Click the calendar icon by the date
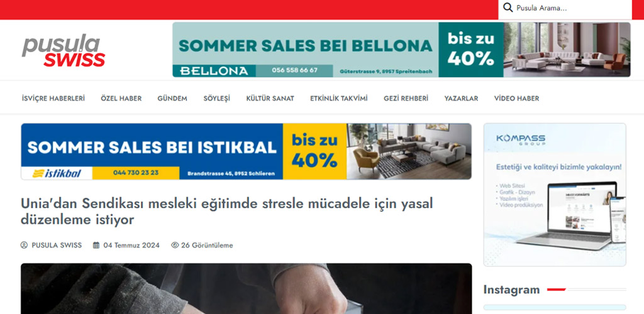 96,245
